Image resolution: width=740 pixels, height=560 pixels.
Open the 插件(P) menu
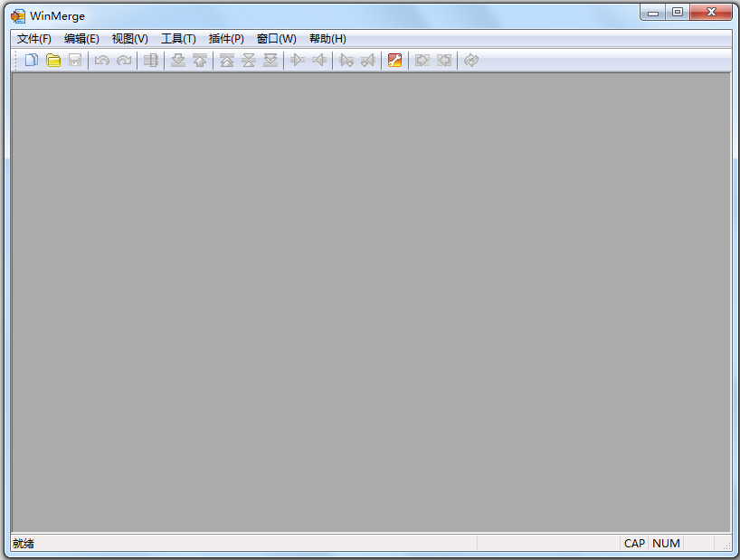(x=225, y=39)
